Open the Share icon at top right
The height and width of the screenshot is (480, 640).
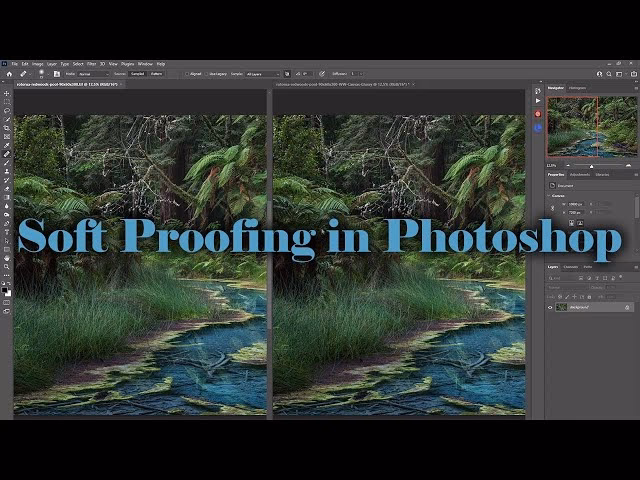[634, 74]
